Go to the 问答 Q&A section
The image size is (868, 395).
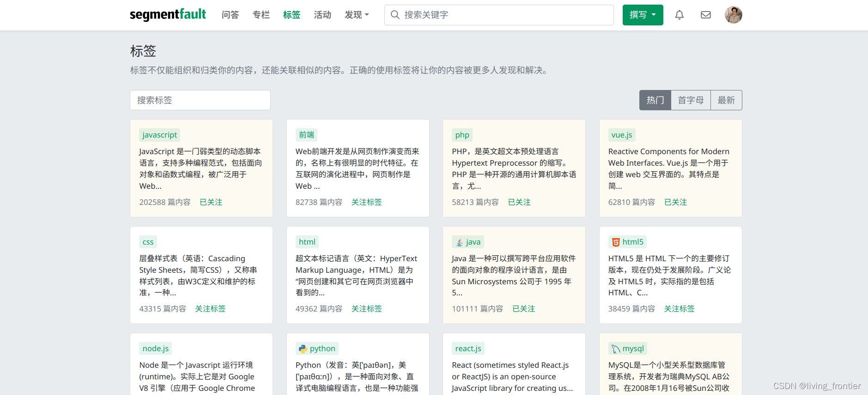(230, 15)
